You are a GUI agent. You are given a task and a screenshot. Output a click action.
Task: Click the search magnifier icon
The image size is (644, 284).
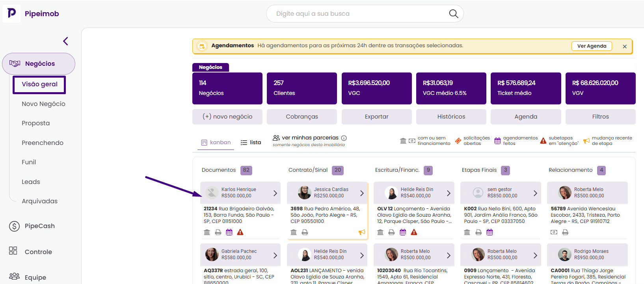(454, 14)
